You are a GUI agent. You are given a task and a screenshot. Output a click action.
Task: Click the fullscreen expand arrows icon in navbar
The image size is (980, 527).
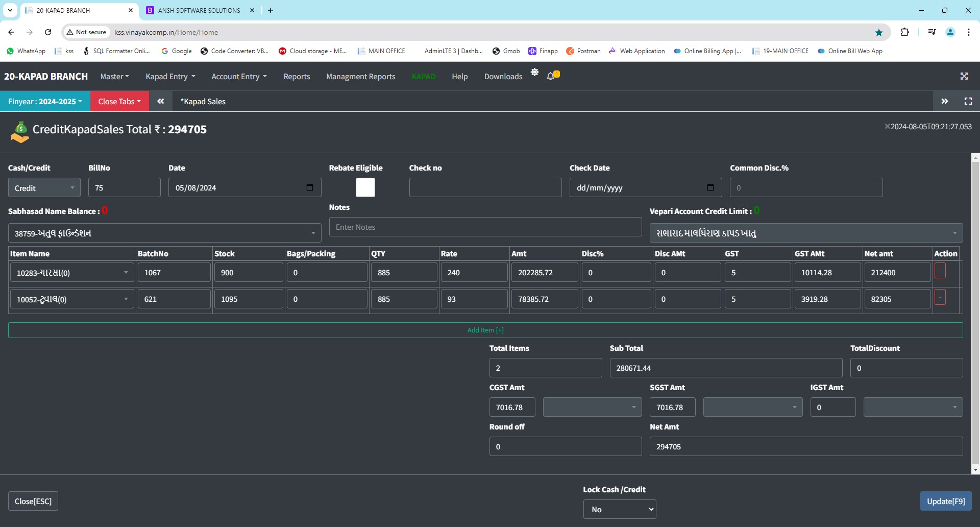coord(964,76)
